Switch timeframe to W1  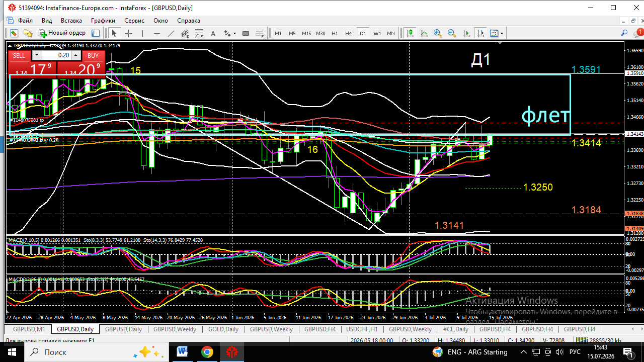tap(377, 33)
